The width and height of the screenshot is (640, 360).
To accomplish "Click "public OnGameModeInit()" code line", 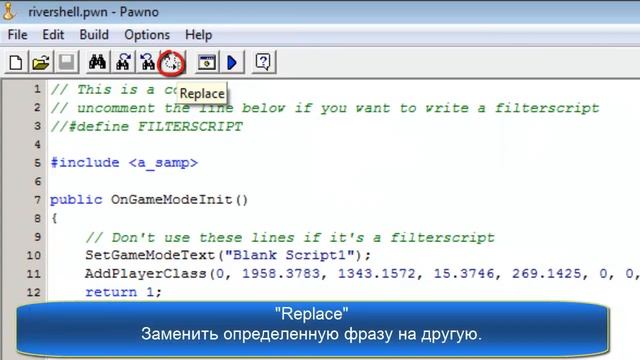I will point(149,200).
